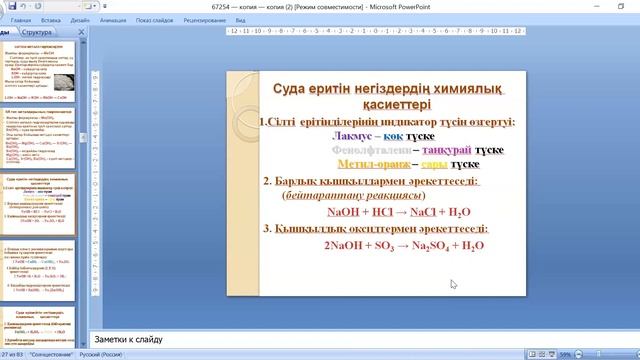Image resolution: width=640 pixels, height=360 pixels.
Task: Open the Customize Quick Access Toolbar arrow
Action: (105, 6)
